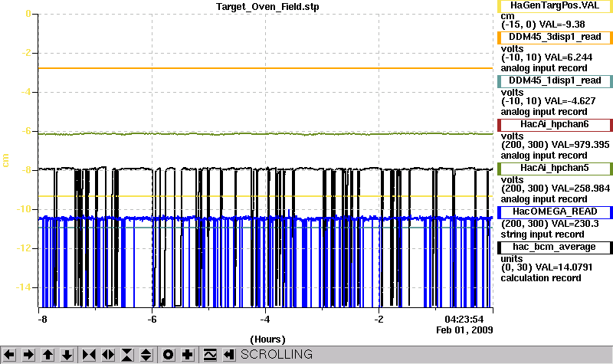Image resolution: width=613 pixels, height=364 pixels.
Task: Select the hac_bcm_average legend entry
Action: pyautogui.click(x=554, y=248)
